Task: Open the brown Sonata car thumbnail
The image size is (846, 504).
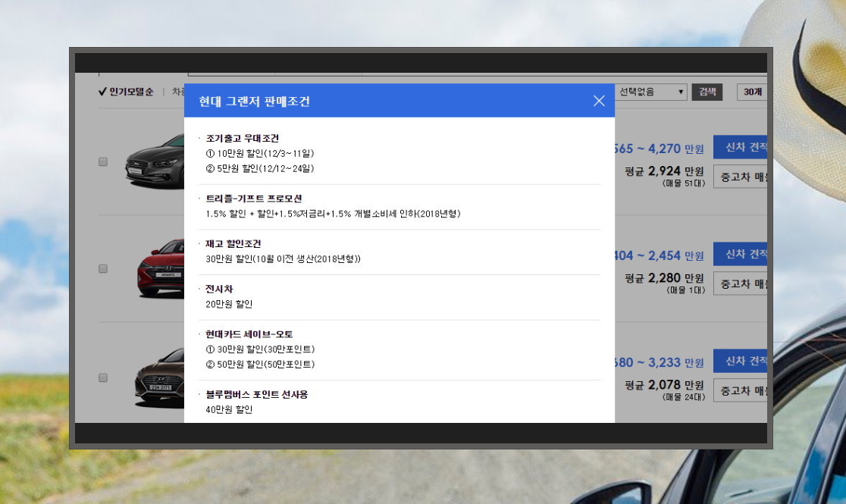Action: pos(159,377)
